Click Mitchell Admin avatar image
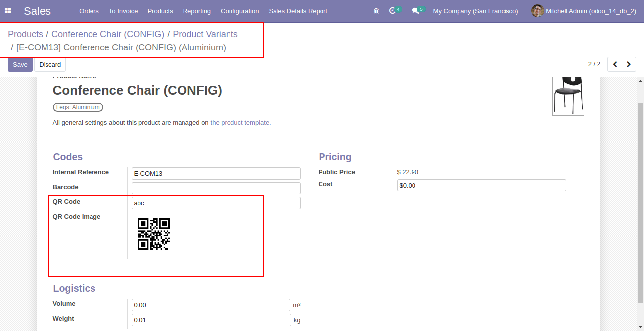The width and height of the screenshot is (644, 331). pos(537,11)
